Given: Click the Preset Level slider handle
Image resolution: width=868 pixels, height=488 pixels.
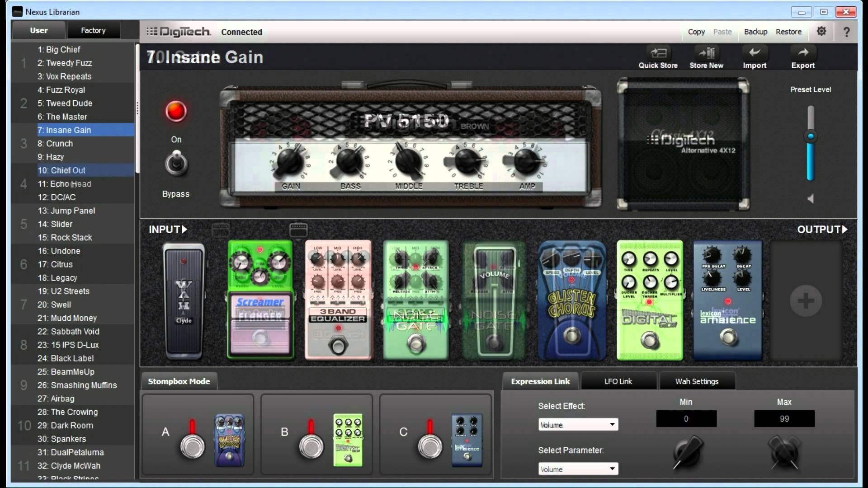Looking at the screenshot, I should [811, 136].
